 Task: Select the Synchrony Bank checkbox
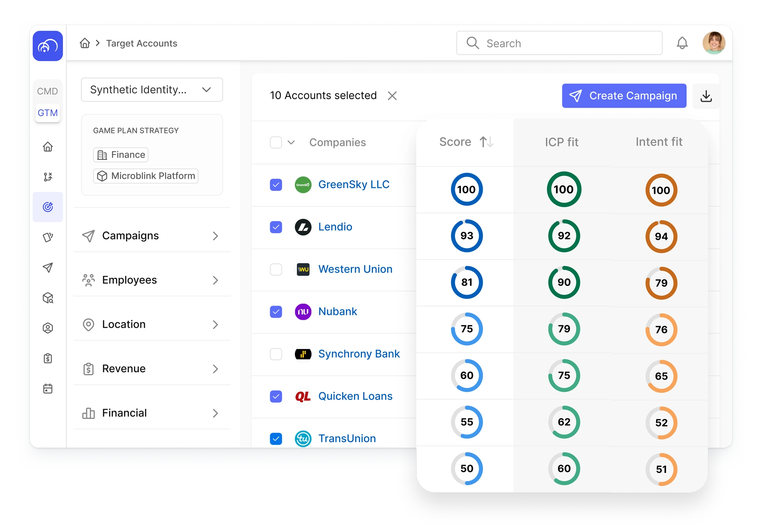tap(276, 354)
